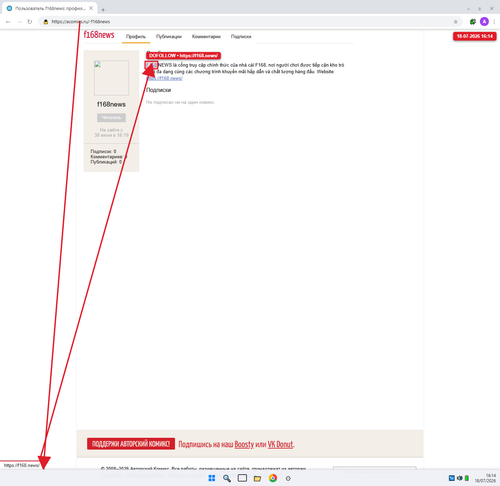This screenshot has height=486, width=500.
Task: Click the volume speaker tray icon
Action: 459,478
